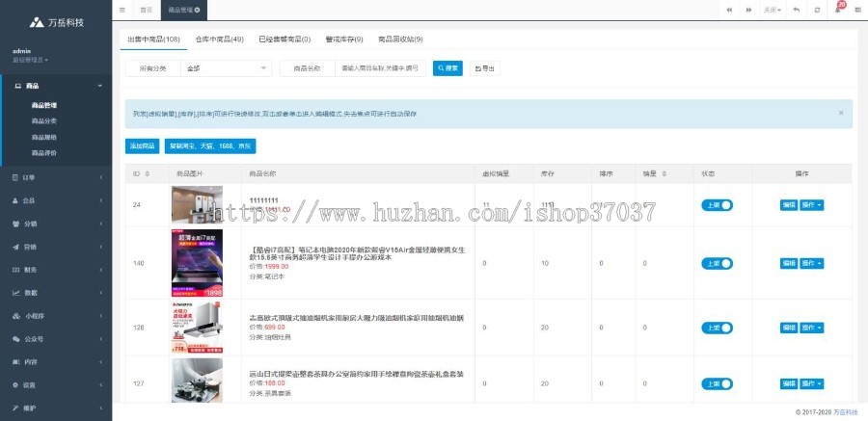Open the admin 超级管理员 user dropdown

click(x=31, y=60)
